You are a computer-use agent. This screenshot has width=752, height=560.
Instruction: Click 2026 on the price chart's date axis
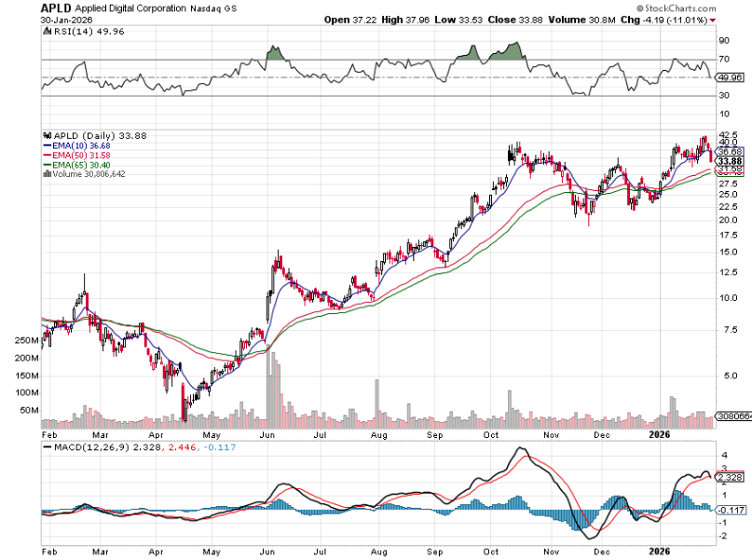660,434
